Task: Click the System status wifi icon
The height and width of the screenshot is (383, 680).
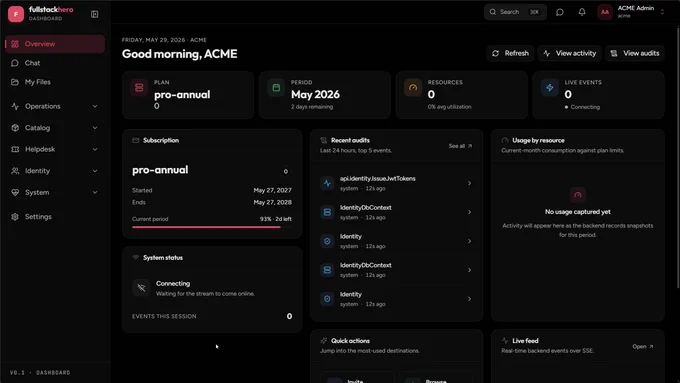Action: [135, 258]
